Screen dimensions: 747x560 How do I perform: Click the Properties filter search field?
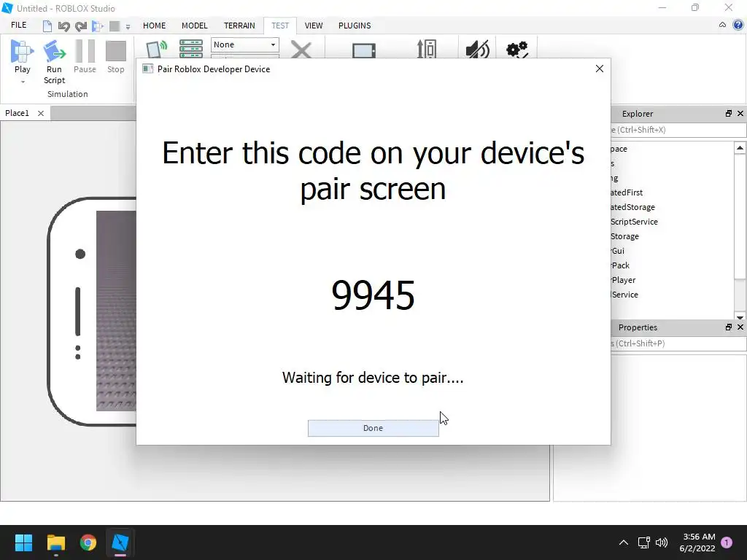point(678,343)
